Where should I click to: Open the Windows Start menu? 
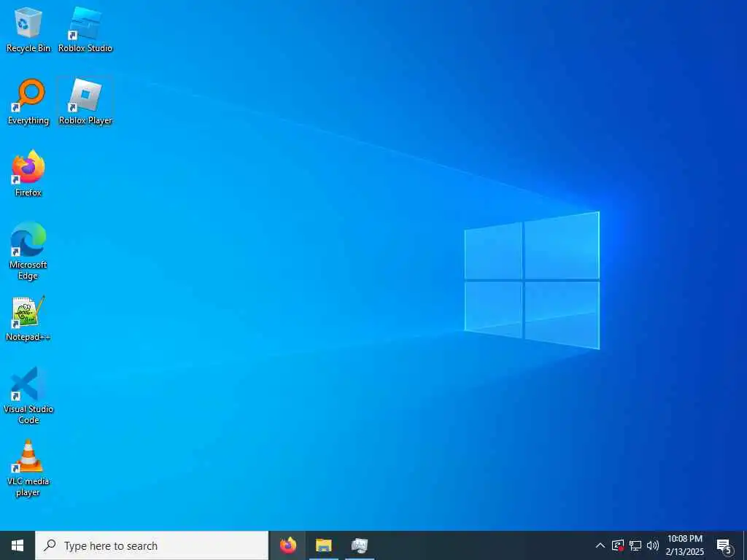pyautogui.click(x=18, y=545)
